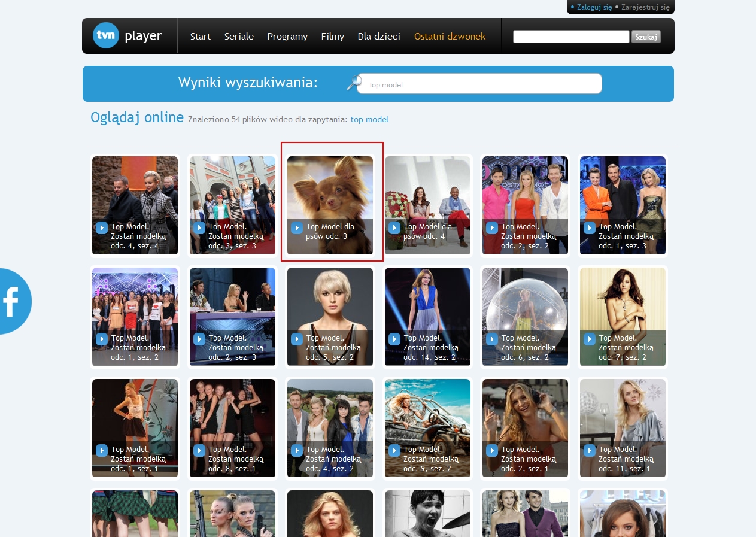The width and height of the screenshot is (756, 537).
Task: Play icon on Top Model odc. 7, sez. 2
Action: point(589,339)
